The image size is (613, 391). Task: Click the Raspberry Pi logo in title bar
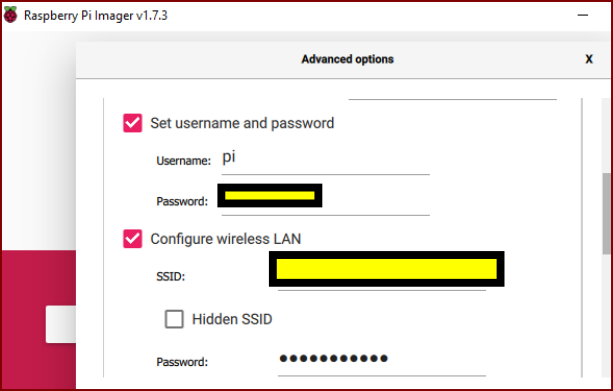(11, 15)
